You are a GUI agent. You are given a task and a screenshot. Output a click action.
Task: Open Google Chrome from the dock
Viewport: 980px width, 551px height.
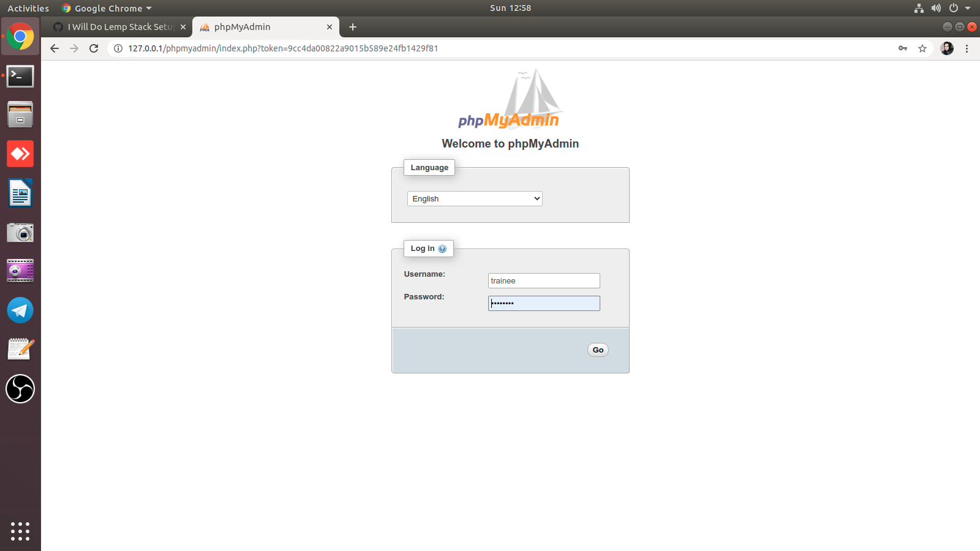20,37
